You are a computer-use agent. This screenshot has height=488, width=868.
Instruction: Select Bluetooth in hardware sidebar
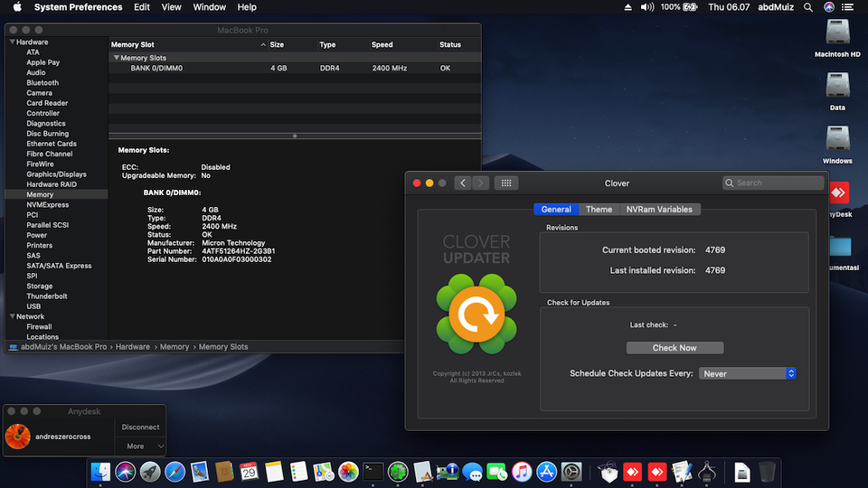coord(42,82)
